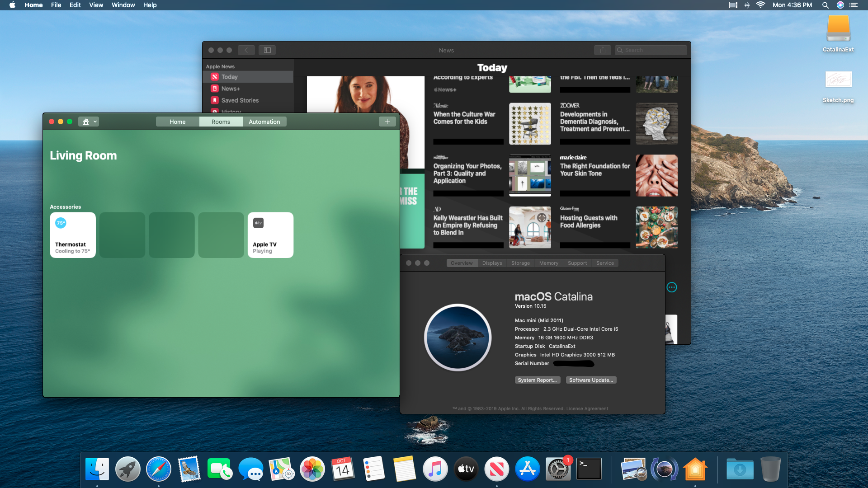Click the News back arrow button
The image size is (868, 488).
[246, 50]
